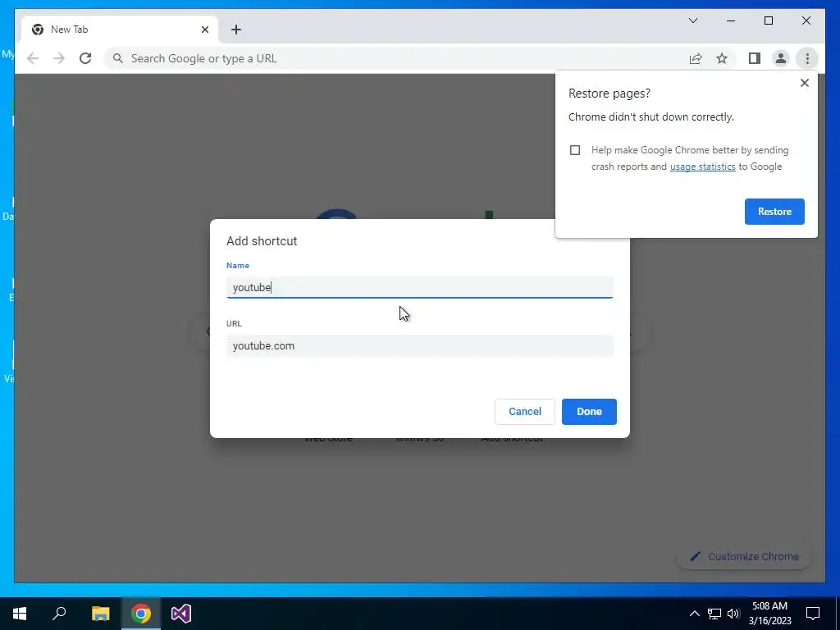840x630 pixels.
Task: Open Visual Studio from taskbar
Action: tap(181, 614)
